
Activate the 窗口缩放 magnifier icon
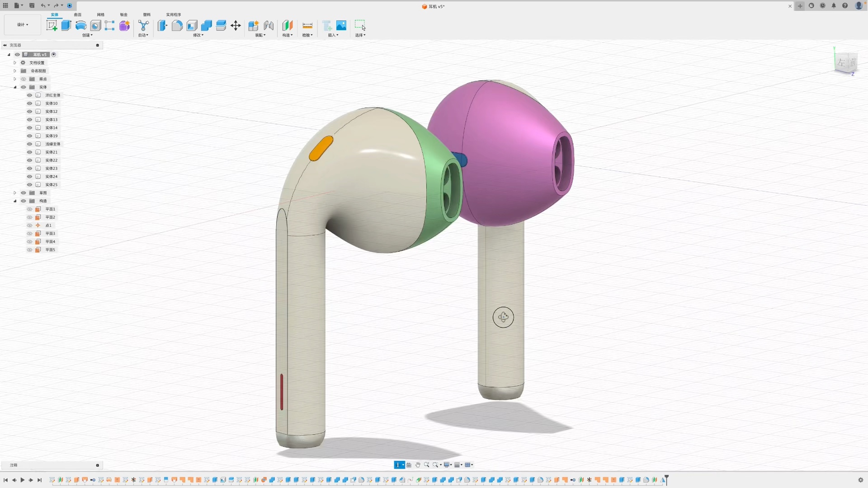point(436,465)
